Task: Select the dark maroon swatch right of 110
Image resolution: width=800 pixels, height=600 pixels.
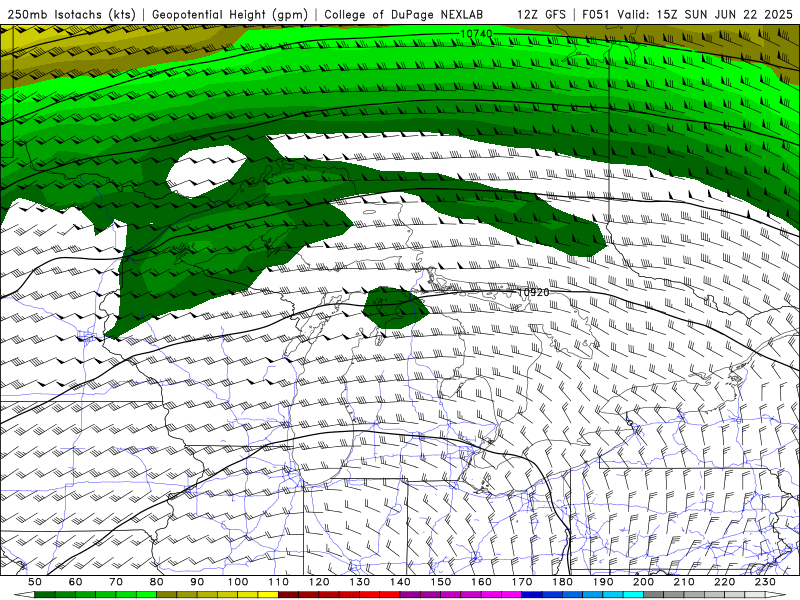Action: [288, 595]
